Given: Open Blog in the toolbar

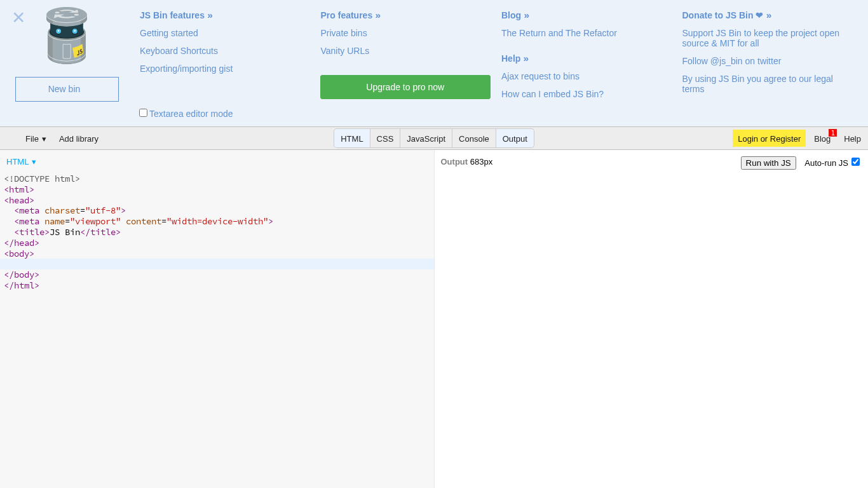Looking at the screenshot, I should point(822,139).
